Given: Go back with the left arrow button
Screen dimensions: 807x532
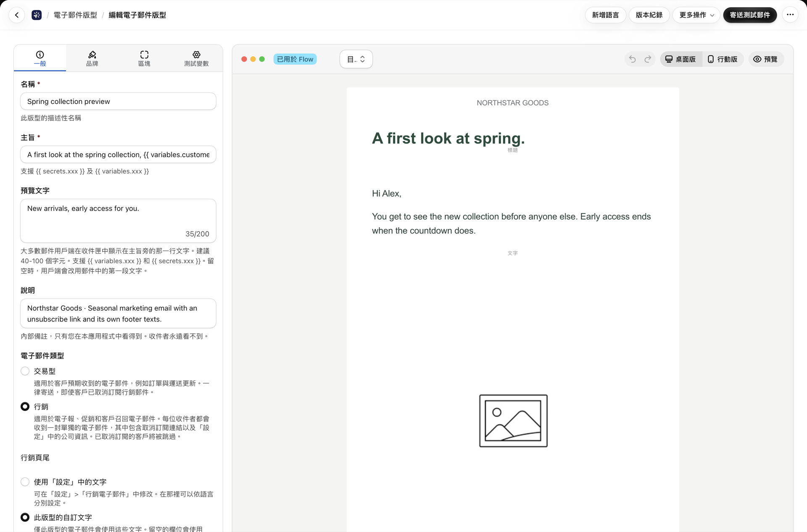Looking at the screenshot, I should coord(17,15).
